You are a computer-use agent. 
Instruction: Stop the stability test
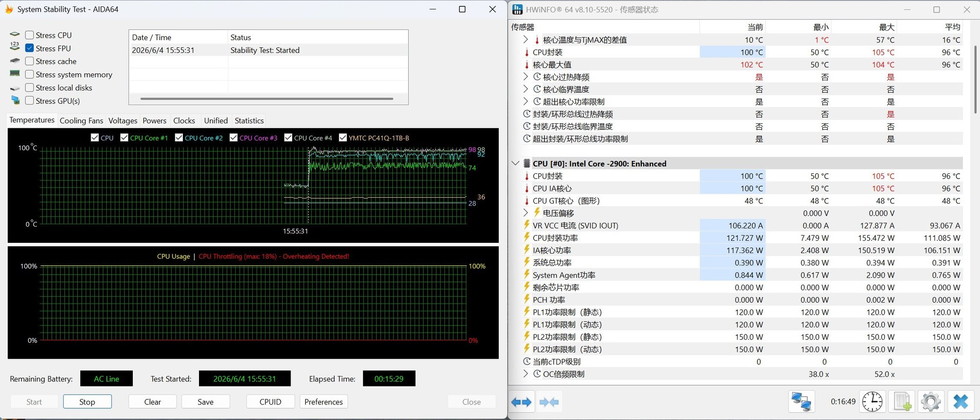click(x=87, y=402)
